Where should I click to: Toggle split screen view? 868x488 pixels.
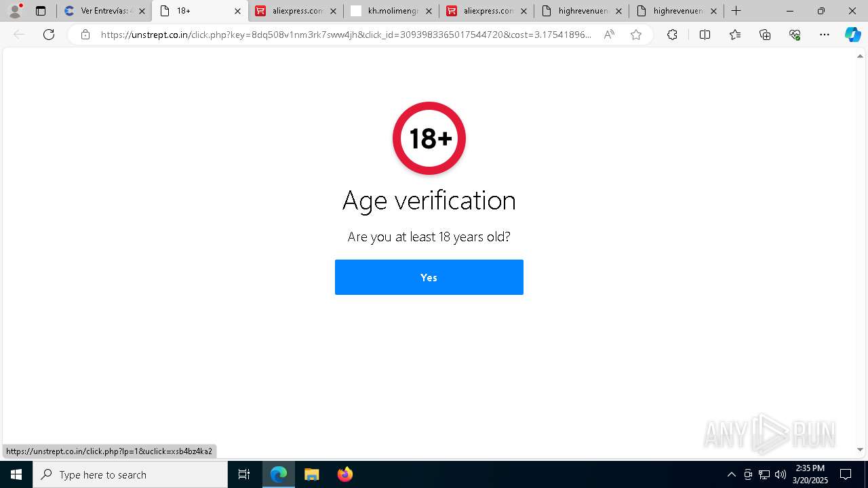(705, 35)
